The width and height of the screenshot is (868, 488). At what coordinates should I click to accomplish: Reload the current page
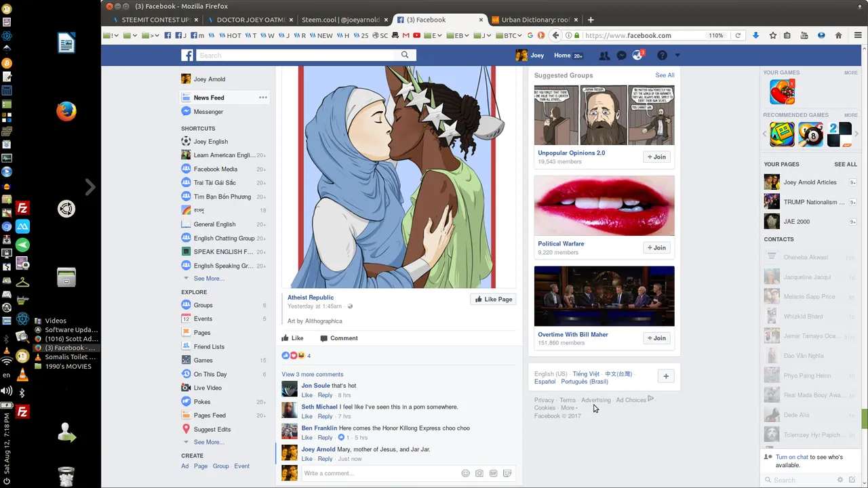coord(738,35)
